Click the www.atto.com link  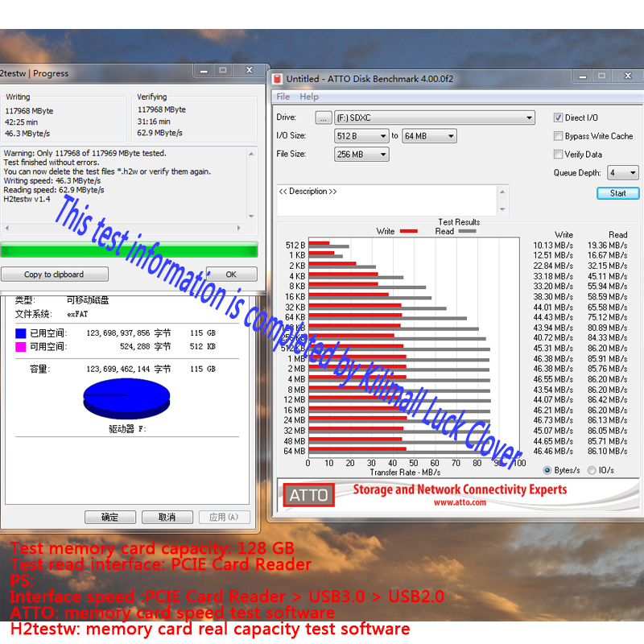click(460, 502)
